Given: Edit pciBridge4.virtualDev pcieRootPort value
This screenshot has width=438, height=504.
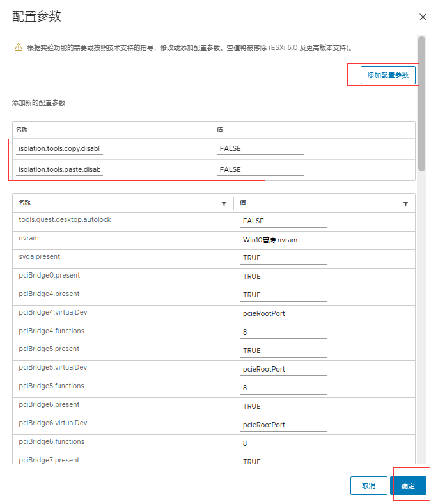Looking at the screenshot, I should (x=284, y=314).
